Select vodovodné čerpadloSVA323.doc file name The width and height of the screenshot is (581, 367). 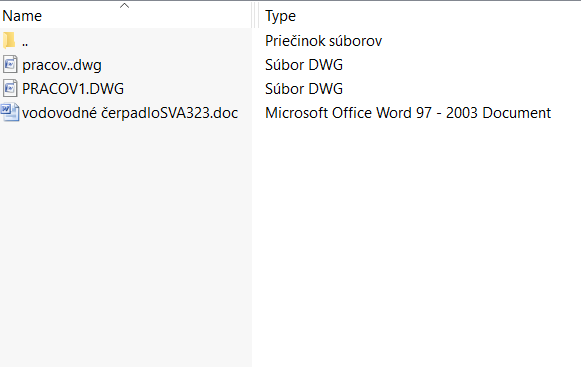click(130, 113)
